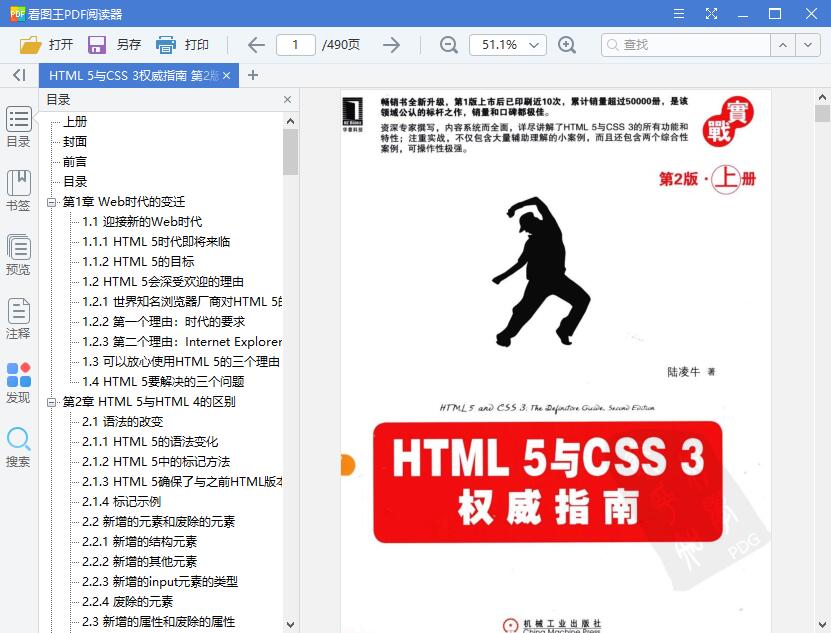The width and height of the screenshot is (831, 633).
Task: Collapse 第1章 Web时代的变迁 tree node
Action: (x=51, y=202)
